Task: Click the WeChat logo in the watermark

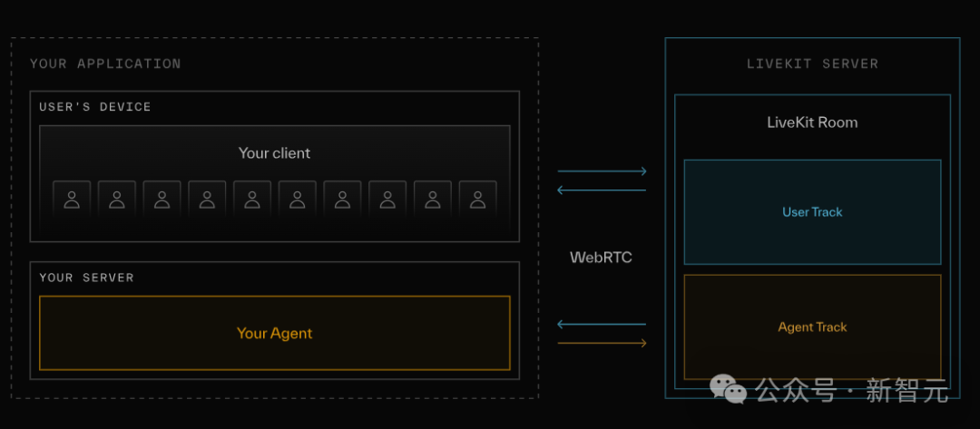Action: pos(728,389)
